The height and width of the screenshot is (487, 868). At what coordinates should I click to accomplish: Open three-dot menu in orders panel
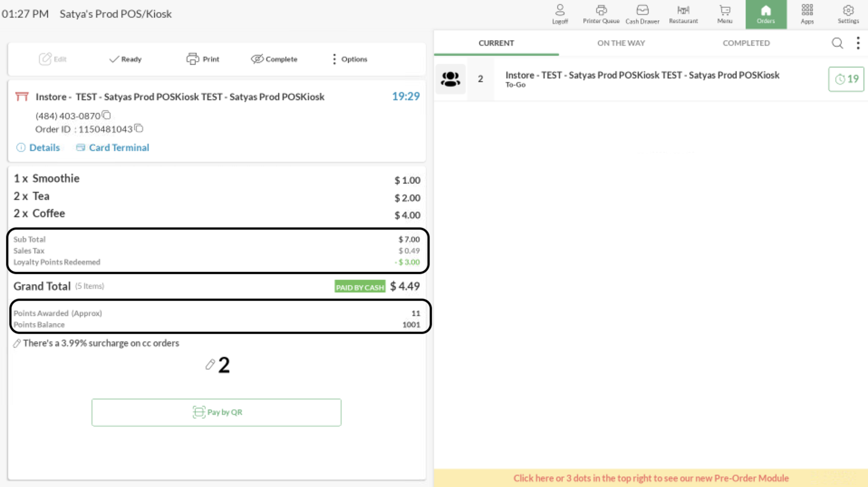coord(858,43)
